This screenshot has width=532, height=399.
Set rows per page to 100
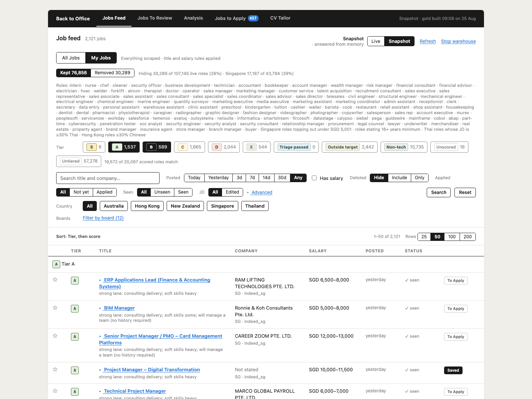[x=452, y=237]
